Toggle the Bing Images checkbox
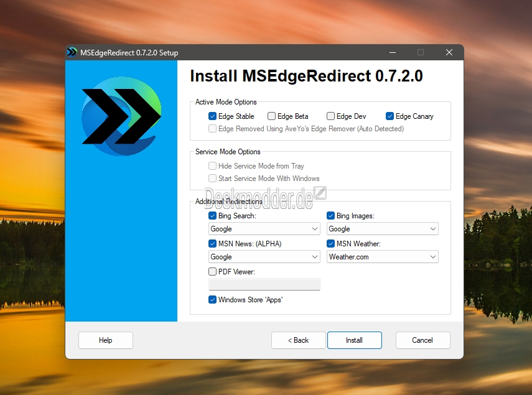The width and height of the screenshot is (532, 395). tap(330, 216)
